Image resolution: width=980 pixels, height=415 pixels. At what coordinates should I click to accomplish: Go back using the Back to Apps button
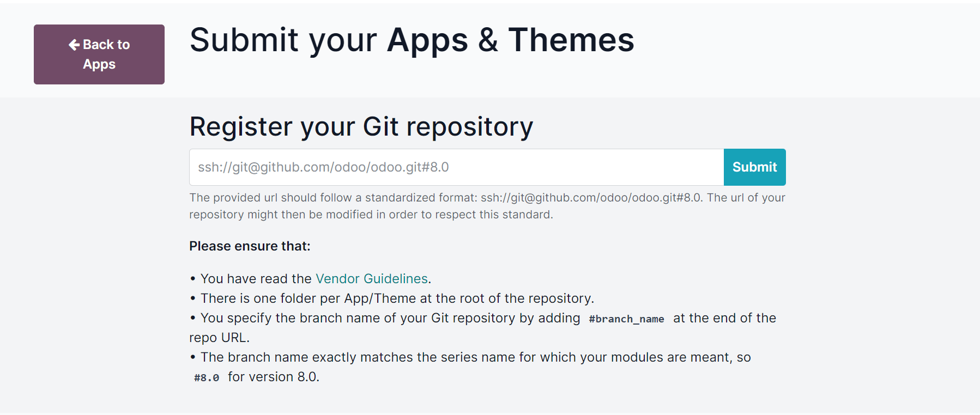click(99, 54)
